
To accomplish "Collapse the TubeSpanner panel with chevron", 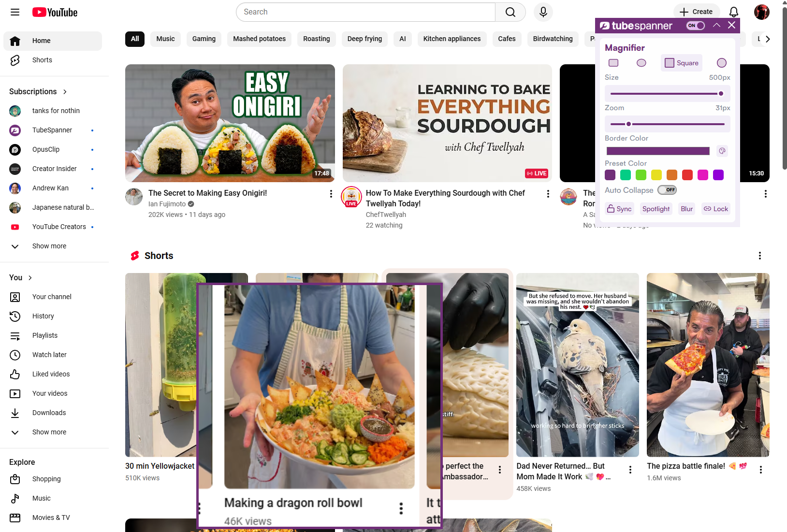I will tap(716, 25).
